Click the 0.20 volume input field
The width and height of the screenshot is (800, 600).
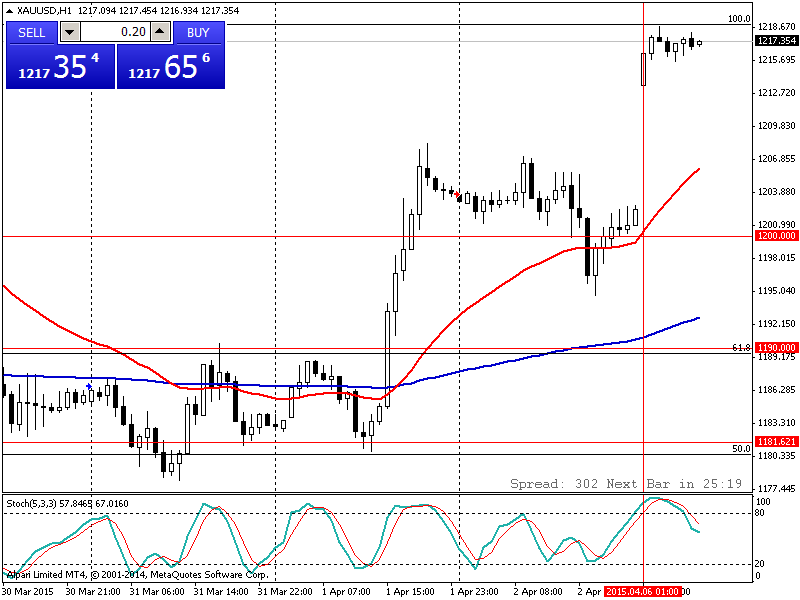115,32
